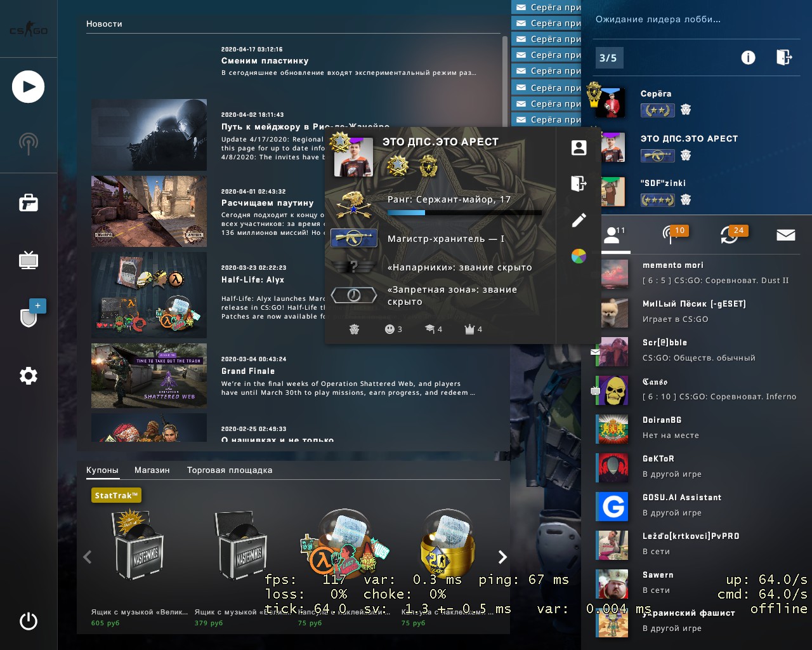This screenshot has width=812, height=650.
Task: Click the door exit icon in player card
Action: (x=579, y=183)
